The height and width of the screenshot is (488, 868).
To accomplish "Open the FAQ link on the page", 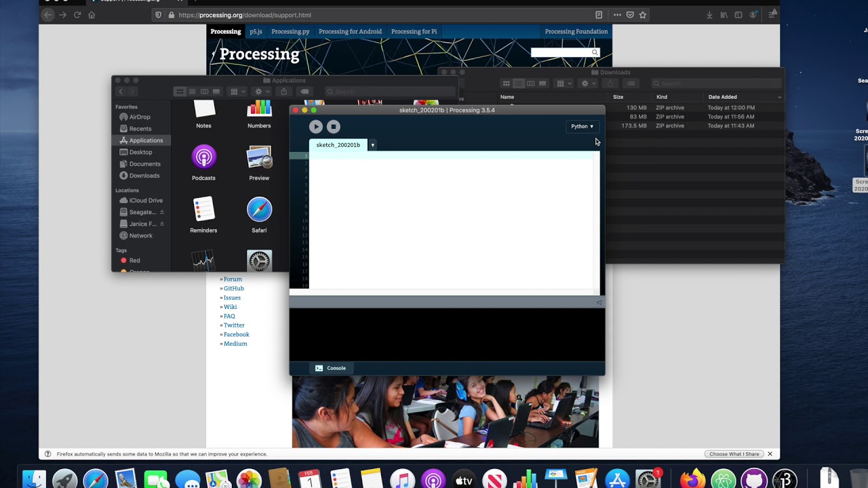I will coord(229,316).
